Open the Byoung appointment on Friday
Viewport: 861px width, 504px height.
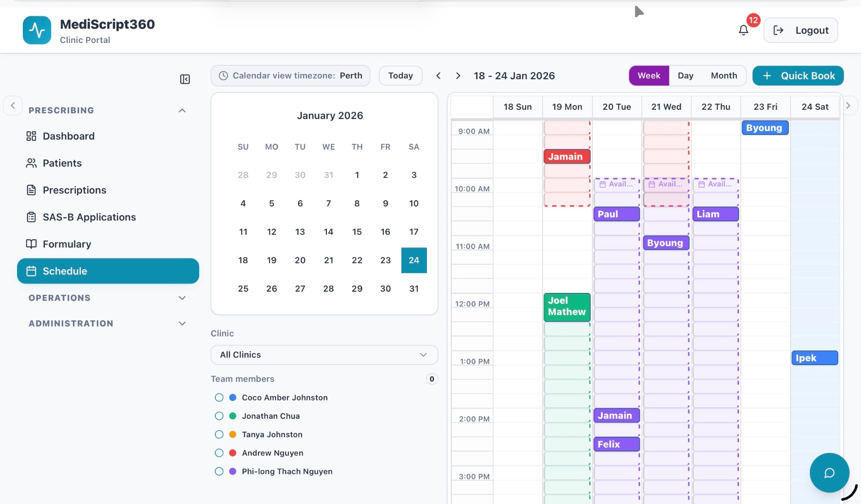point(765,128)
